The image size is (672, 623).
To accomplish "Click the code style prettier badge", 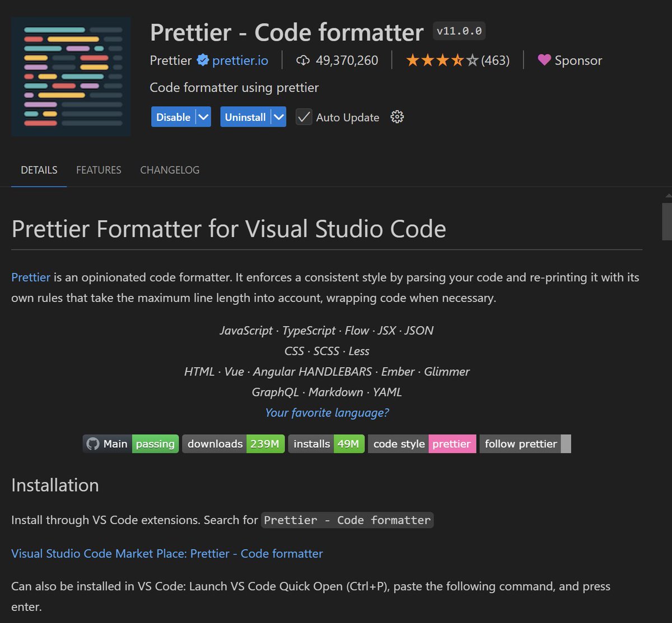I will pyautogui.click(x=422, y=444).
